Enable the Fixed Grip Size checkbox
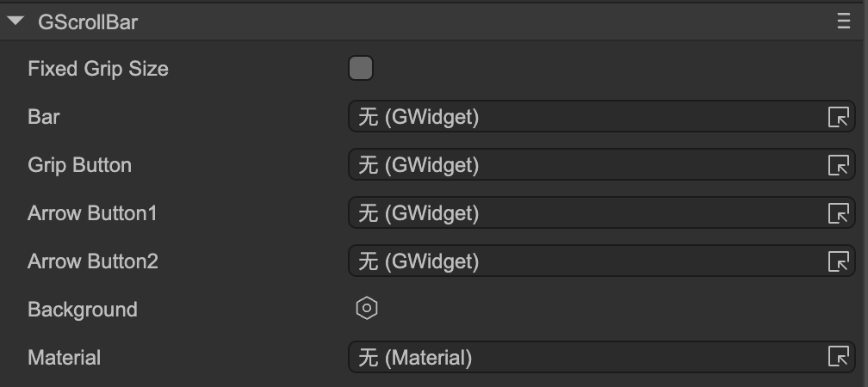 tap(361, 69)
